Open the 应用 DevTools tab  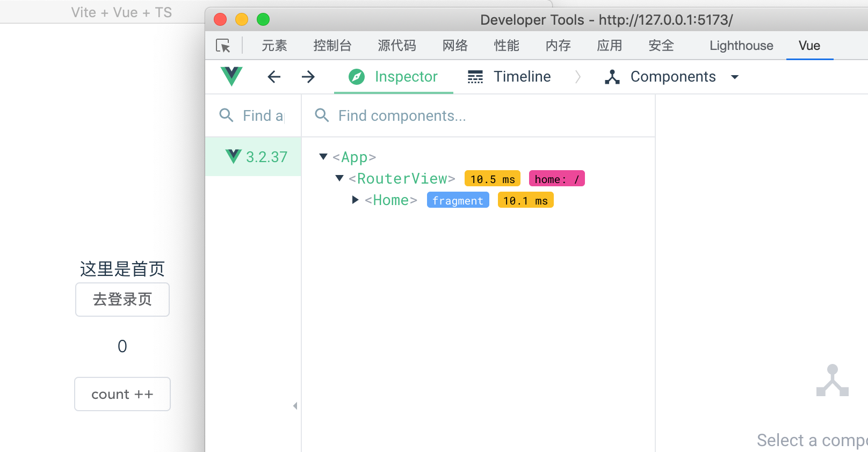click(610, 46)
